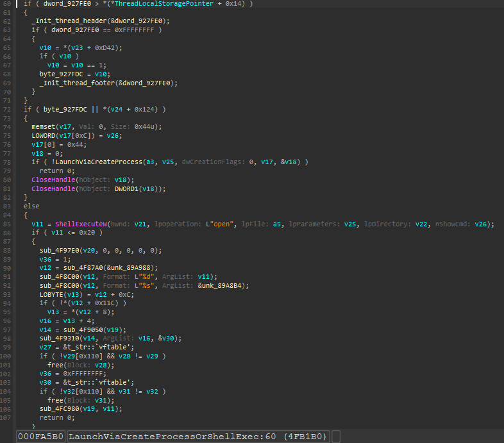Click the v24 variable on line 72
This screenshot has width=504, height=443.
pyautogui.click(x=116, y=110)
